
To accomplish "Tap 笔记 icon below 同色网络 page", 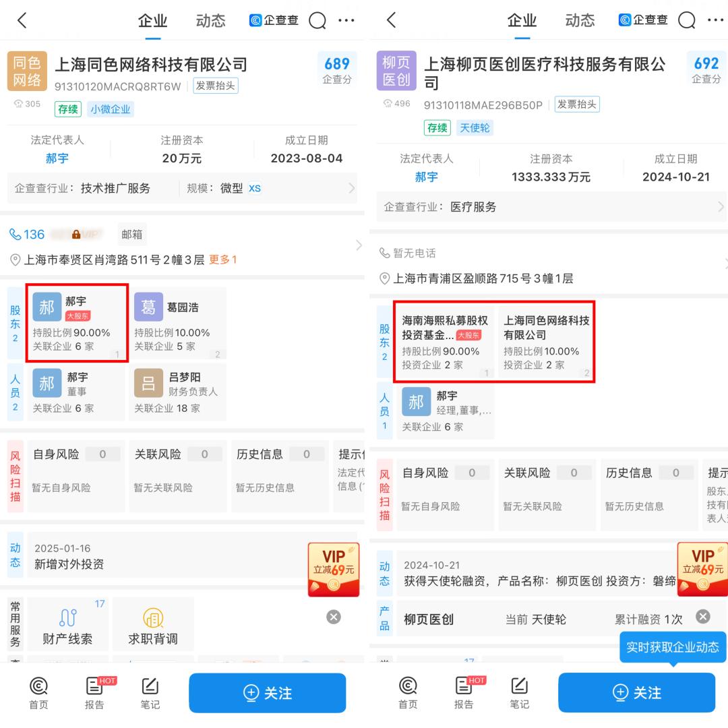I will click(150, 693).
